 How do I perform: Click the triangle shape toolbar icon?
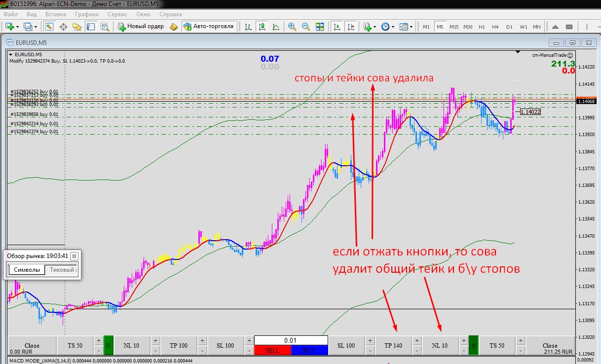(x=555, y=26)
